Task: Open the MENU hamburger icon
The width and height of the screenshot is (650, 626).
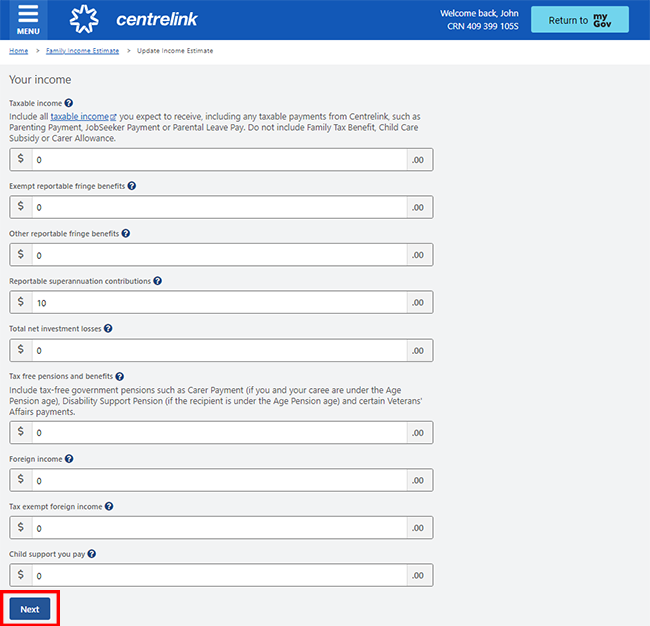Action: point(28,19)
